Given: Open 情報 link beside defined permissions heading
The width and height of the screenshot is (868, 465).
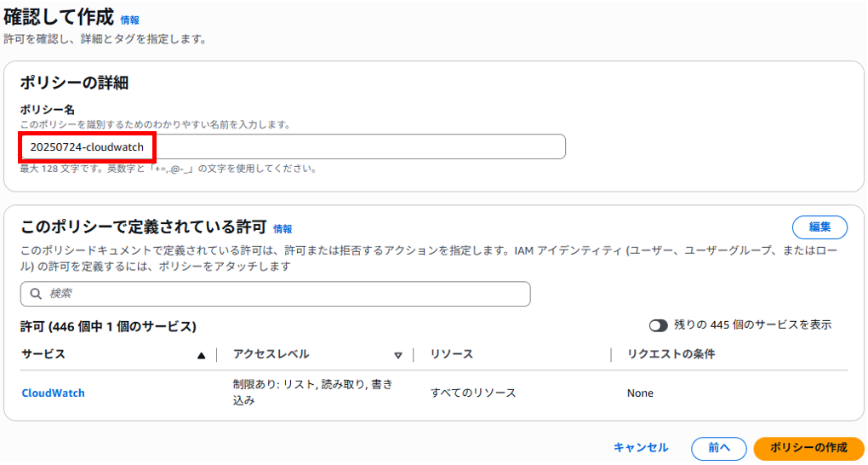Looking at the screenshot, I should 283,228.
